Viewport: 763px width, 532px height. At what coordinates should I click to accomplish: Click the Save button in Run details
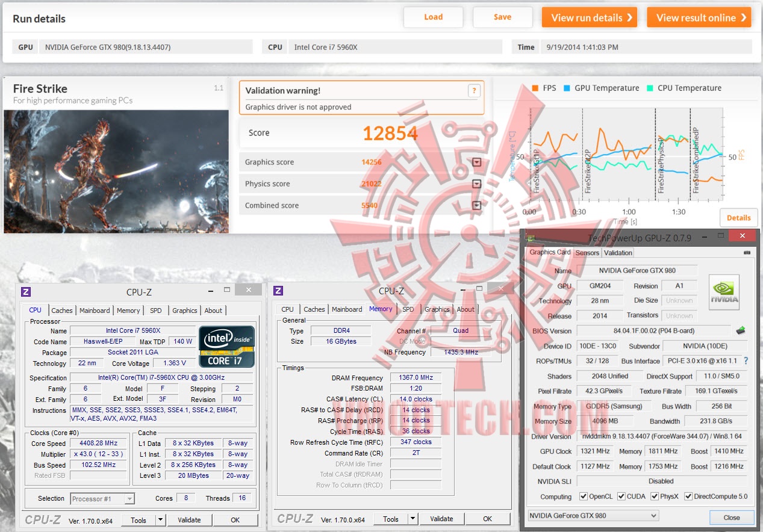click(503, 17)
